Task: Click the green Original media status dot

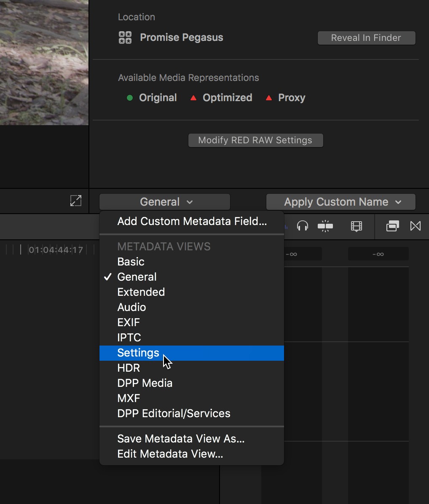Action: tap(130, 98)
